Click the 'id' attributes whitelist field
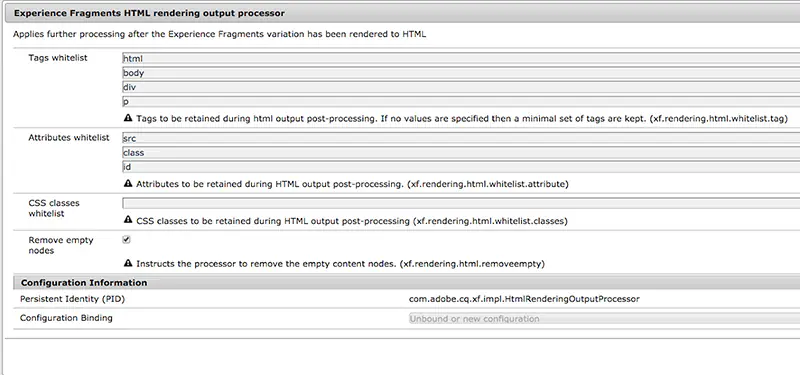Viewport: 800px width, 375px height. tap(461, 167)
